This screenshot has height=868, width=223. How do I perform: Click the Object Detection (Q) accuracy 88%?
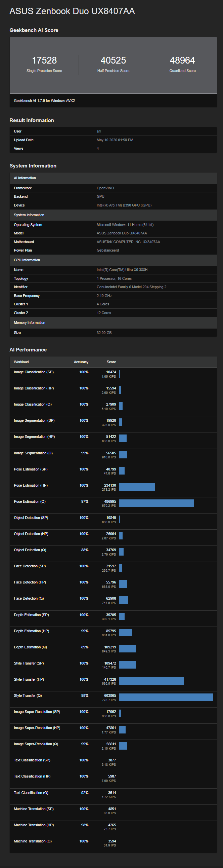tap(85, 550)
